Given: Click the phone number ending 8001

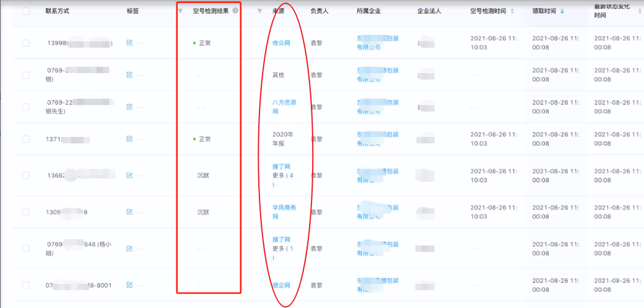Looking at the screenshot, I should (79, 285).
